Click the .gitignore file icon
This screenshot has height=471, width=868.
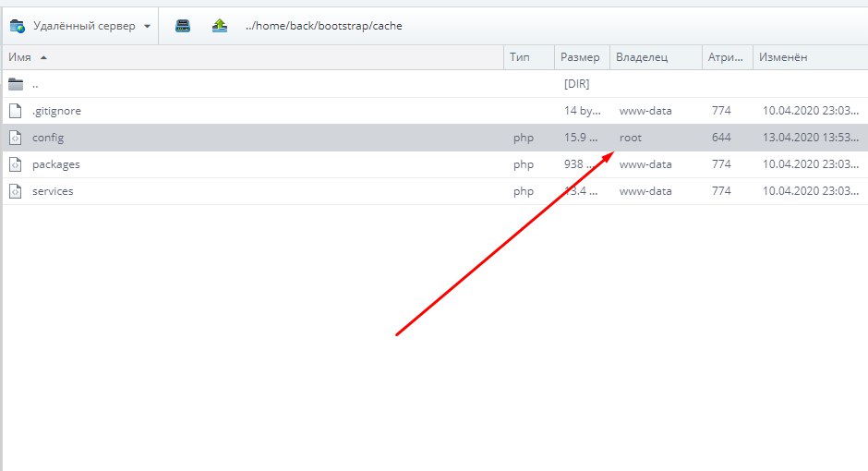[x=16, y=111]
